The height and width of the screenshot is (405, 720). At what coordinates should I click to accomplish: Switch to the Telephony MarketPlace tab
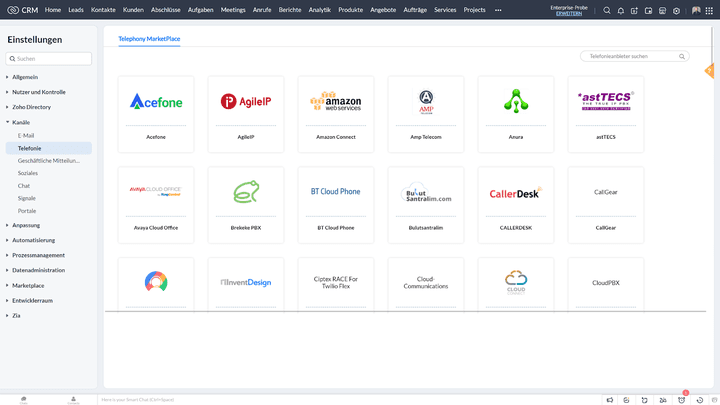tap(149, 38)
